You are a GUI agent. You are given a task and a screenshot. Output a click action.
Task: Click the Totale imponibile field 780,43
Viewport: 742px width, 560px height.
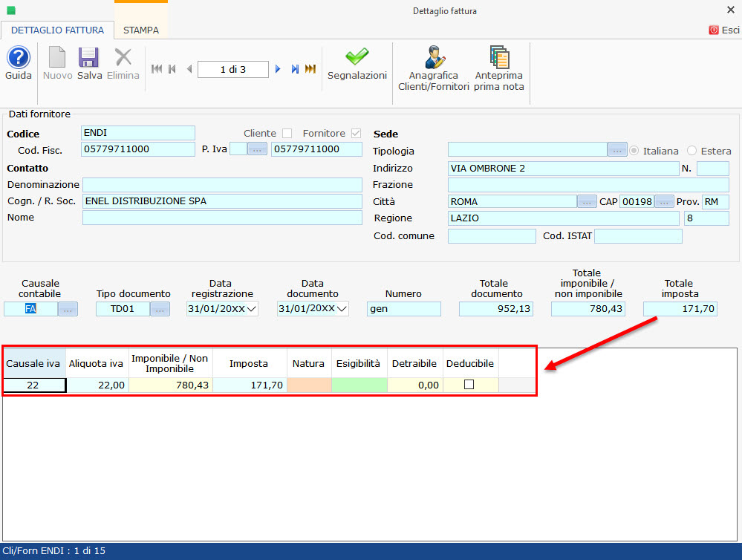[588, 309]
